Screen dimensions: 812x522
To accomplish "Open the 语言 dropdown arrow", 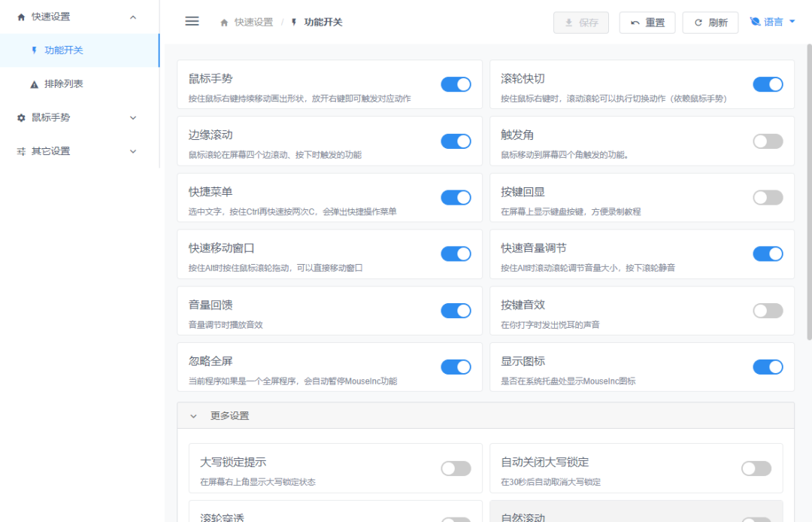I will 792,22.
